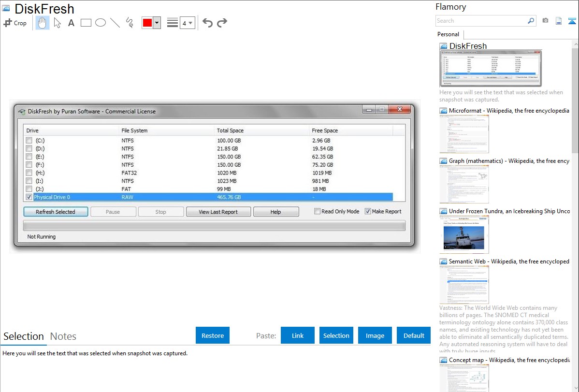Click the 465.76 GB total space cell
The height and width of the screenshot is (392, 579).
point(229,197)
